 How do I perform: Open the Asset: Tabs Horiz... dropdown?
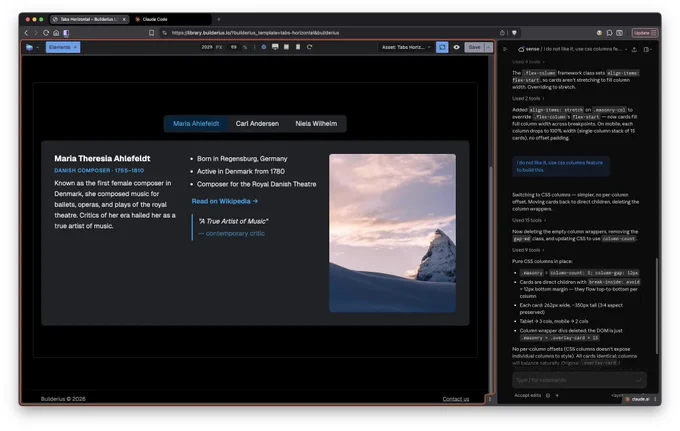pos(406,47)
